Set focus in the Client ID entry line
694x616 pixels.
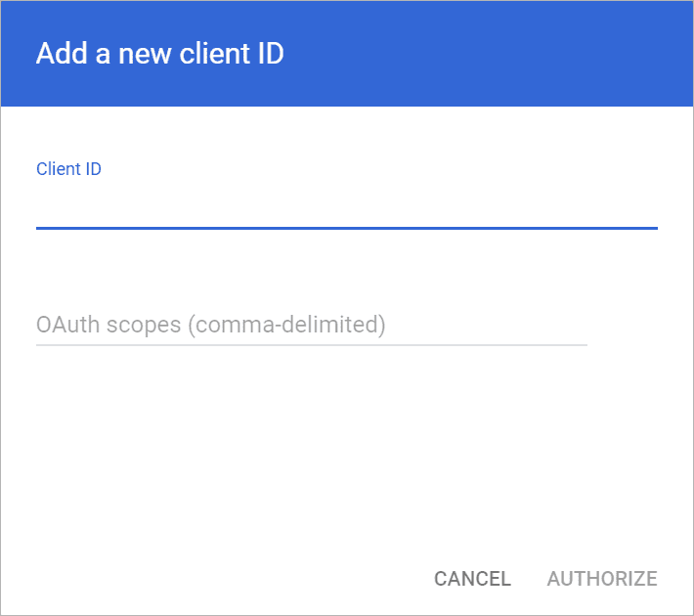coord(347,208)
